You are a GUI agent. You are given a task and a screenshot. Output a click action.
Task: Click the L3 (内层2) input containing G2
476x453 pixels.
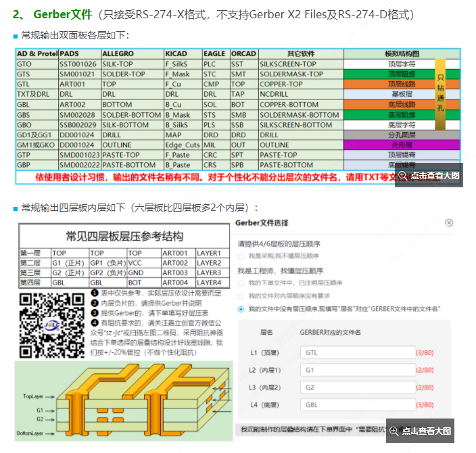tap(358, 387)
